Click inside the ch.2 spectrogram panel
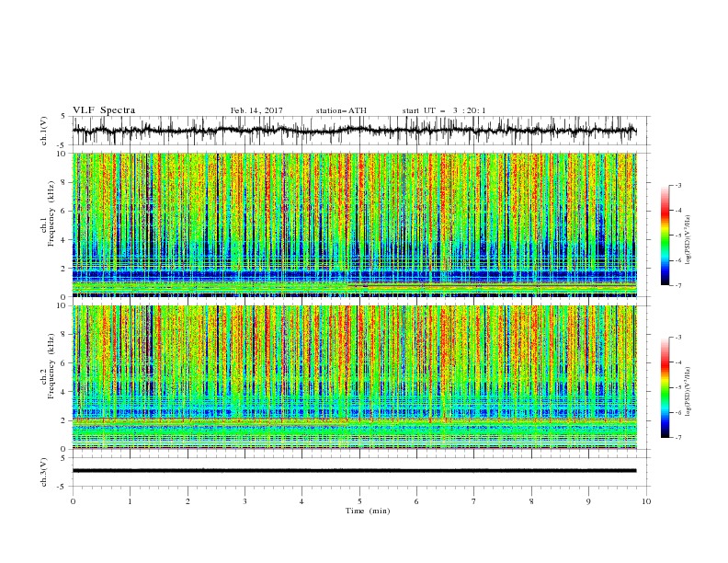 [354, 377]
